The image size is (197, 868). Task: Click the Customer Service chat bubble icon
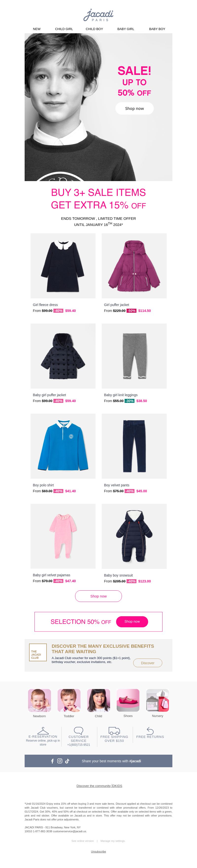(79, 731)
